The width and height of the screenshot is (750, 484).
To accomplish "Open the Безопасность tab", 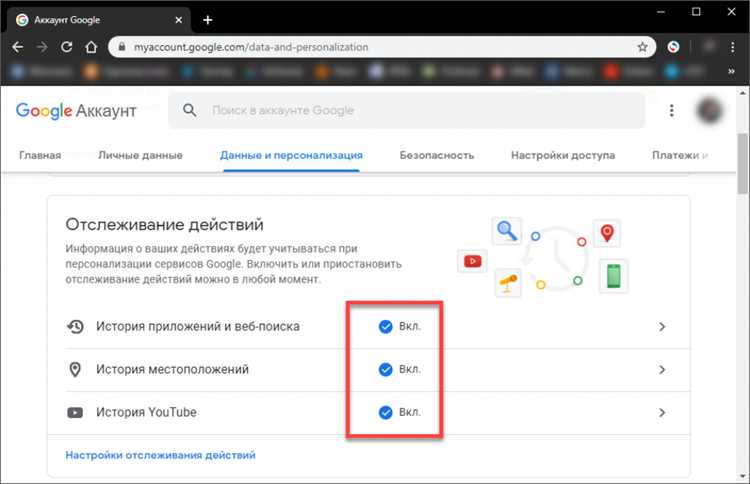I will pos(437,155).
